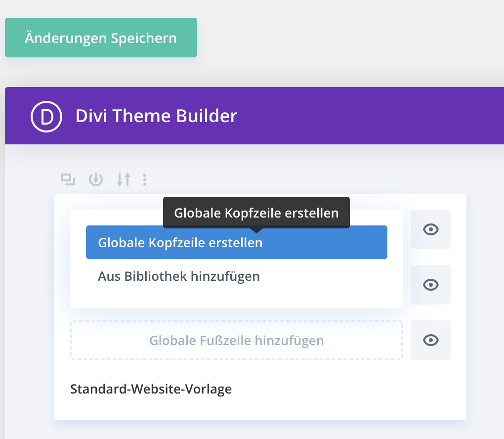Toggle global body visibility eye icon
The width and height of the screenshot is (504, 439).
pos(431,285)
